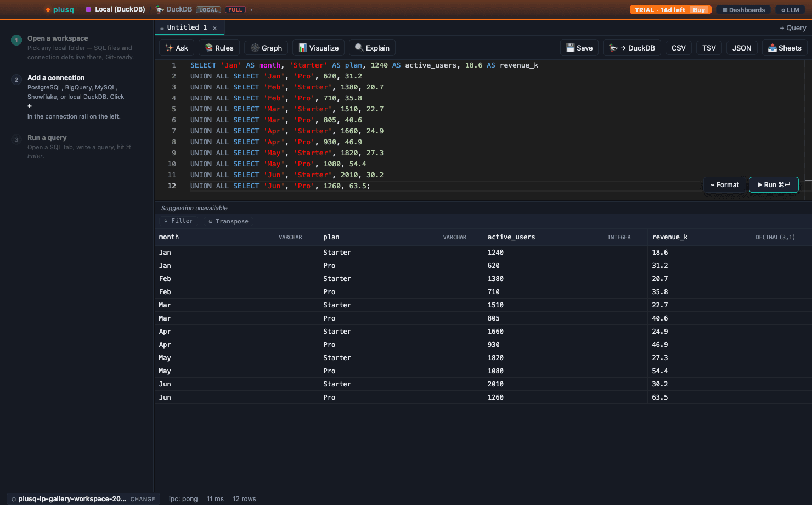The width and height of the screenshot is (812, 505).
Task: Format the SQL query
Action: (725, 185)
